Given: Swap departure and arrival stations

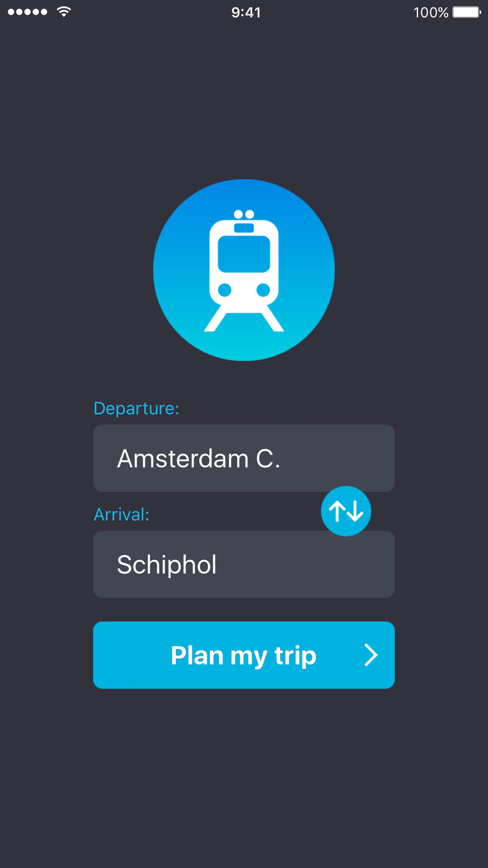Looking at the screenshot, I should coord(346,511).
